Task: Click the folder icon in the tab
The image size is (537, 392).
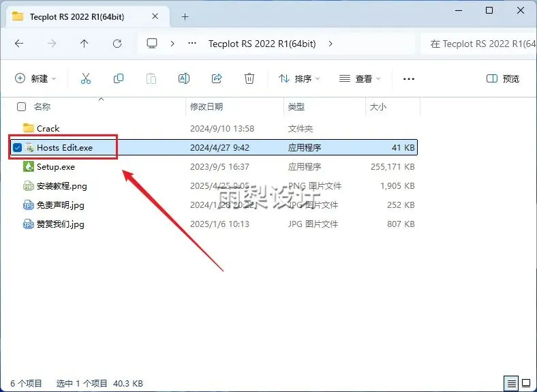Action: click(x=18, y=16)
